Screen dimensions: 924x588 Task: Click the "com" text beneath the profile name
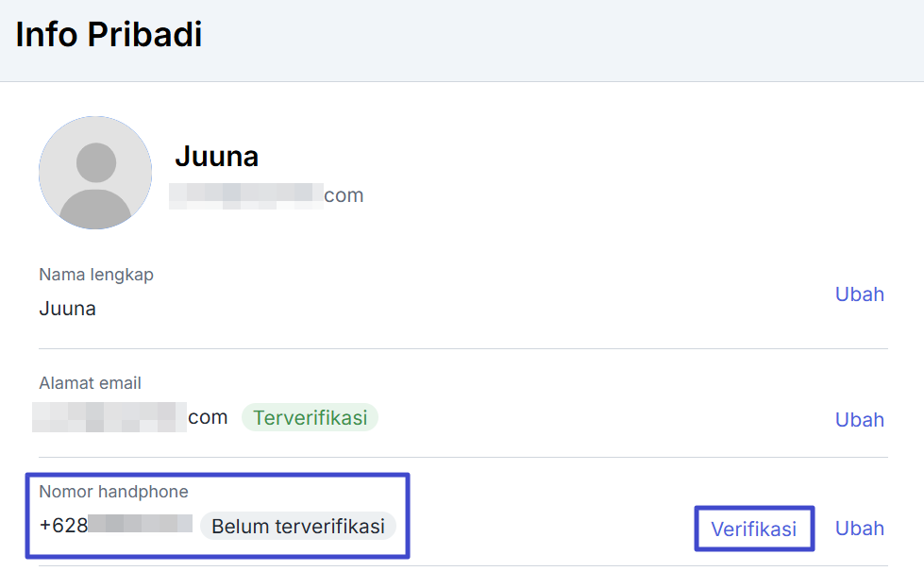[x=344, y=195]
